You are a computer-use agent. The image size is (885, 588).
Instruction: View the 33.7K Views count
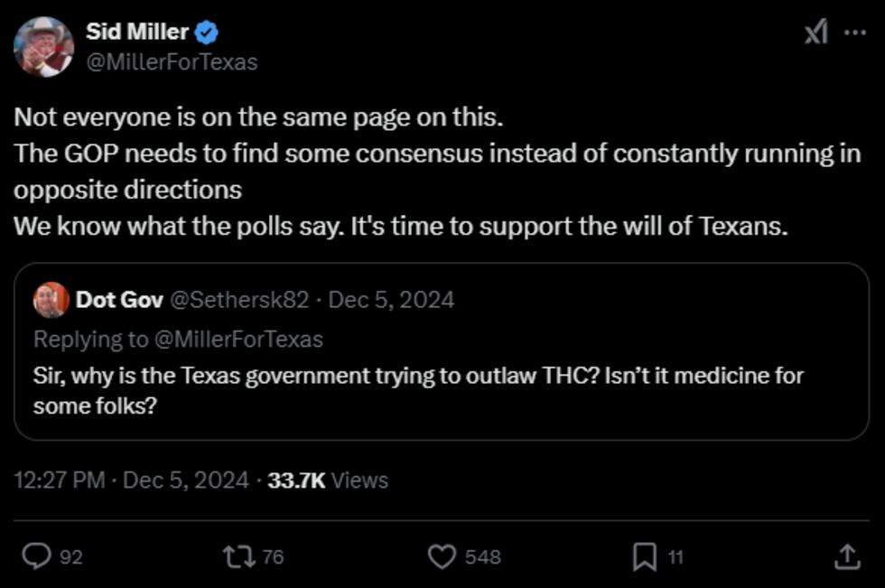point(328,480)
